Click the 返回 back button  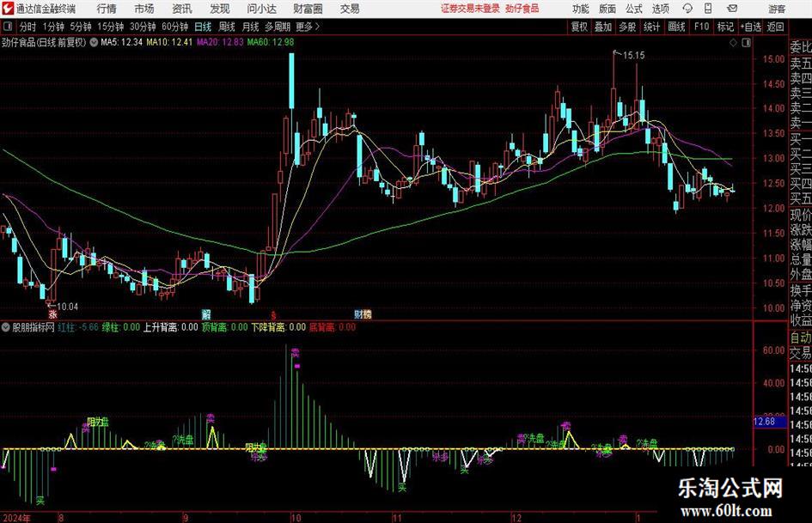tap(775, 27)
